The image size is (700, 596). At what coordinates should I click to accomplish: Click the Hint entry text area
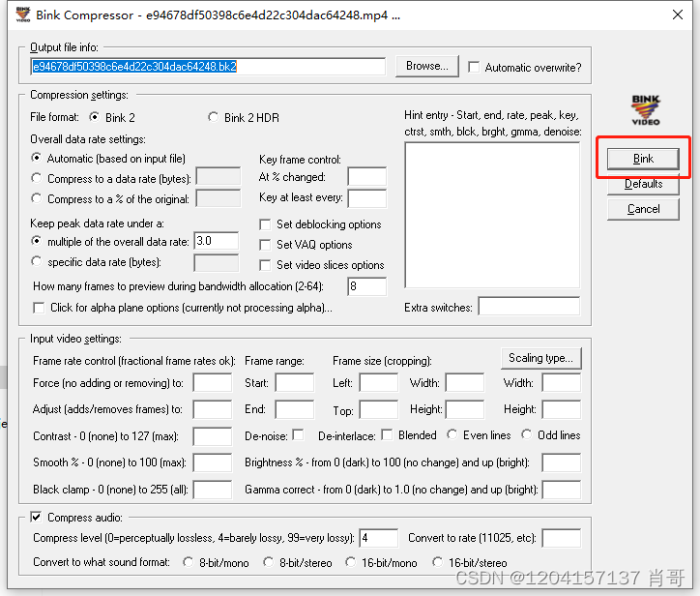pos(492,216)
